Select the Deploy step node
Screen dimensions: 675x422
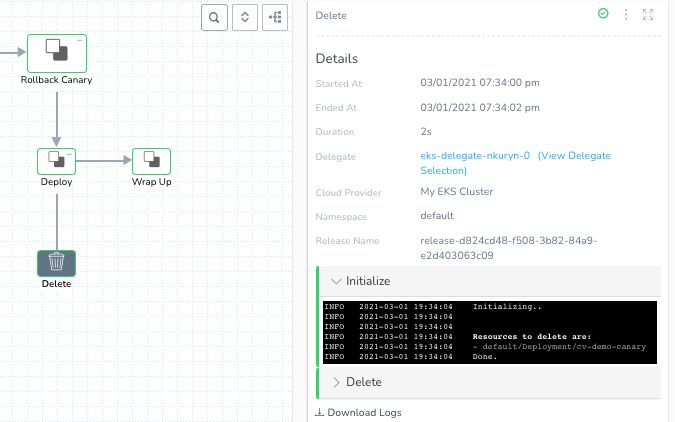pyautogui.click(x=56, y=161)
